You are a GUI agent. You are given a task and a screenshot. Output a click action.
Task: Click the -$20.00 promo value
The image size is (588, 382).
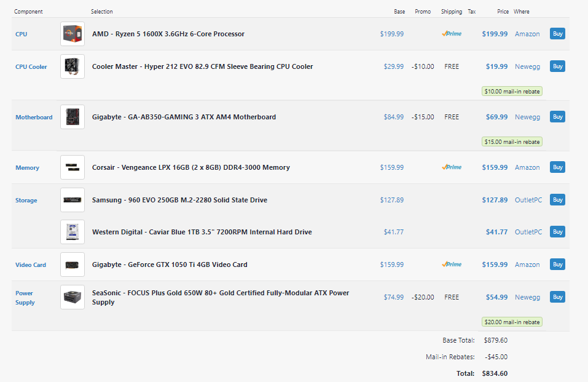click(x=423, y=297)
